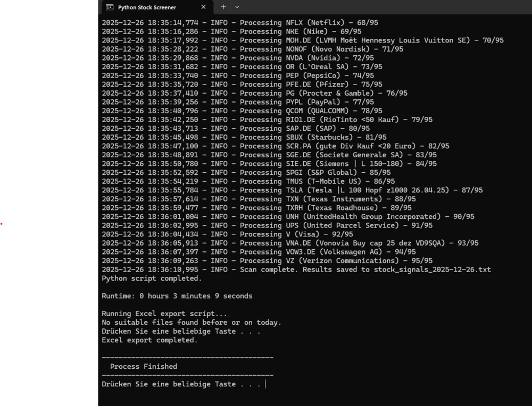Click the VZ Verizon Communications line
The width and height of the screenshot is (532, 406).
(x=267, y=260)
